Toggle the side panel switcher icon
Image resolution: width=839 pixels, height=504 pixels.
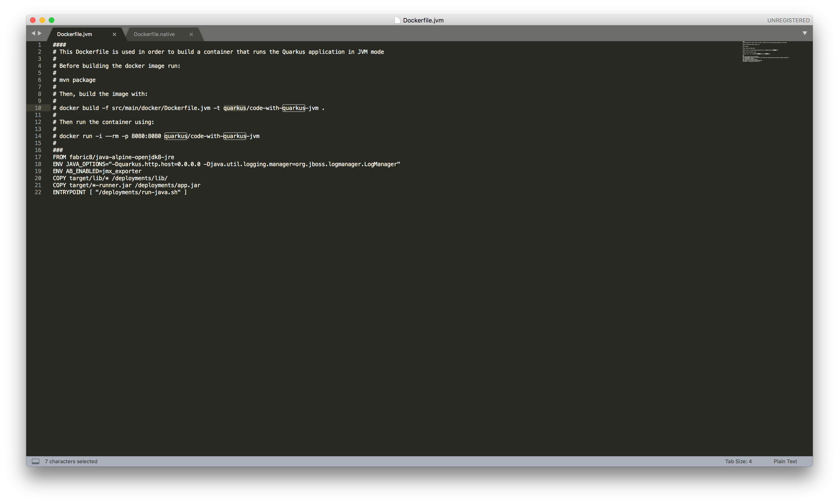pos(35,461)
